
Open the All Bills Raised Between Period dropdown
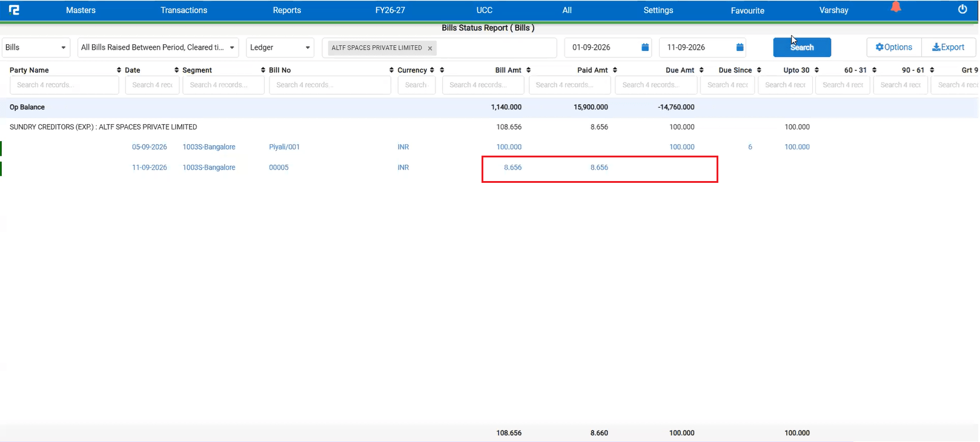coord(158,47)
